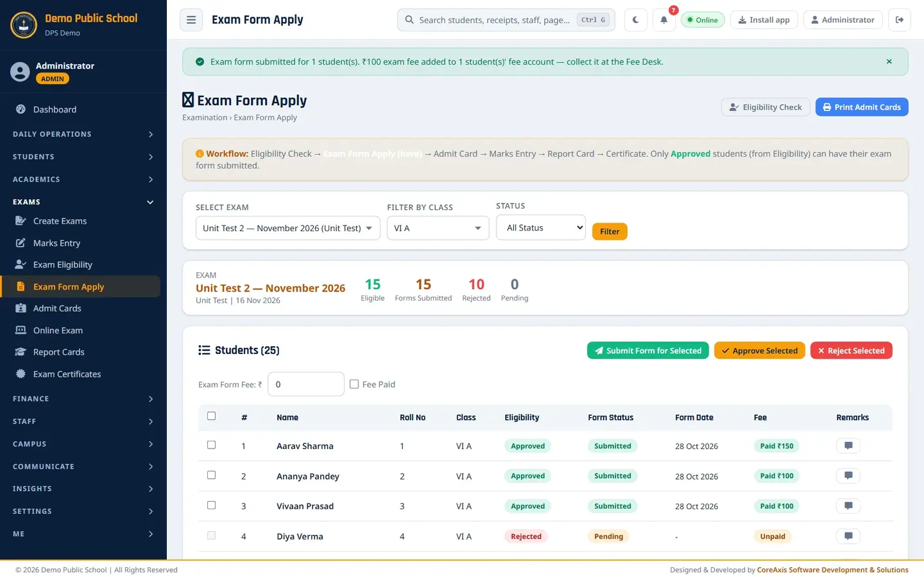This screenshot has height=578, width=924.
Task: Open remarks for Aarav Sharma
Action: coord(848,446)
